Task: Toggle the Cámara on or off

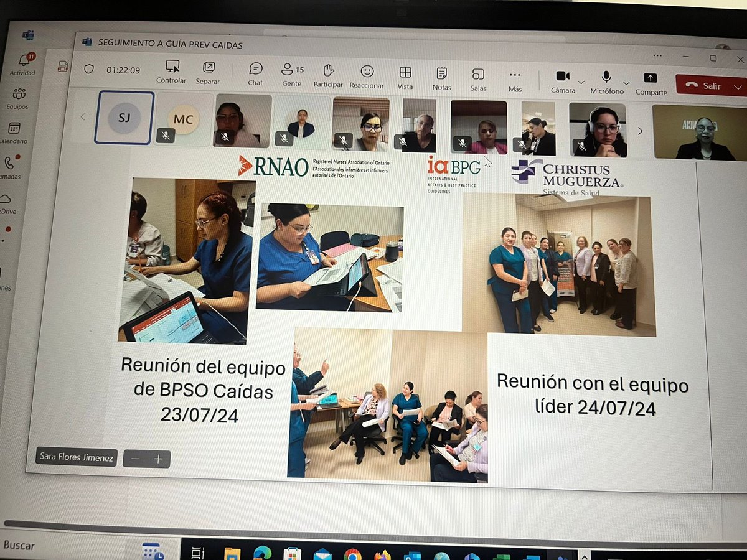Action: tap(563, 75)
